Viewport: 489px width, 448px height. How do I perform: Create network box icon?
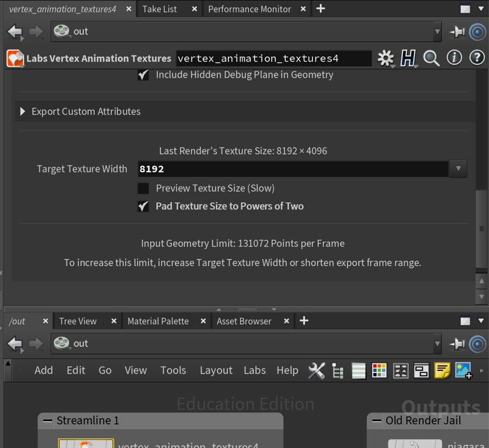point(421,370)
